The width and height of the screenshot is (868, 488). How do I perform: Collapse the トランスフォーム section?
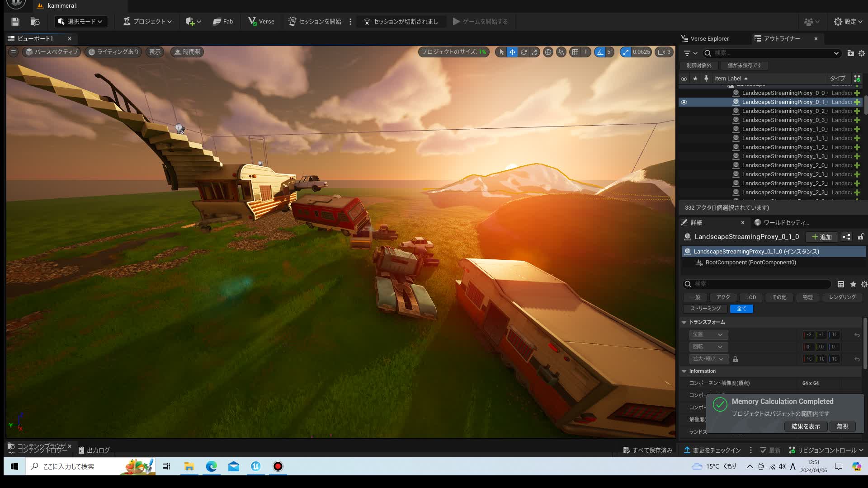coord(684,322)
